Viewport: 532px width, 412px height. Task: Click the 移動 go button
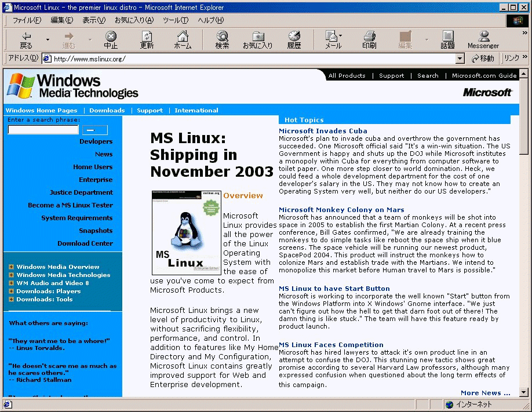(x=483, y=59)
